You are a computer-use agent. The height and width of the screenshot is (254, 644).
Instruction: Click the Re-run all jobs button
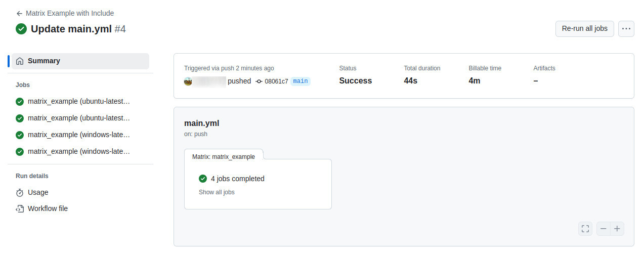point(584,29)
